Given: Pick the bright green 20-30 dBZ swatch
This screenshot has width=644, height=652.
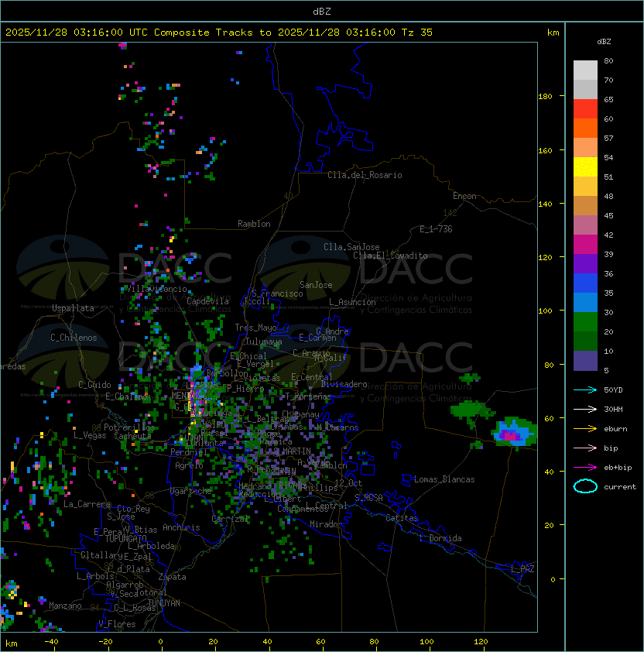Looking at the screenshot, I should (585, 322).
